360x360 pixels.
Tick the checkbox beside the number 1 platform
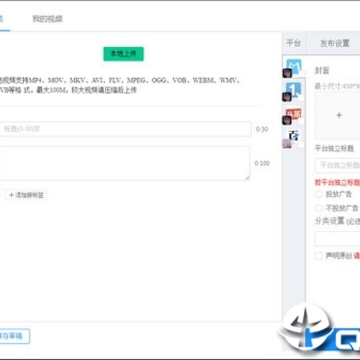301,97
